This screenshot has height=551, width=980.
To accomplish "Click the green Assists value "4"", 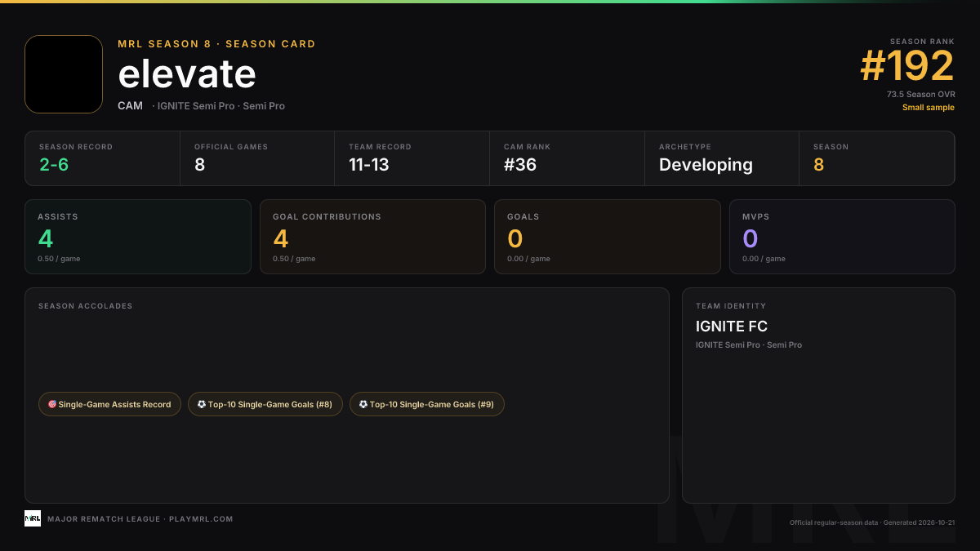I will [45, 239].
